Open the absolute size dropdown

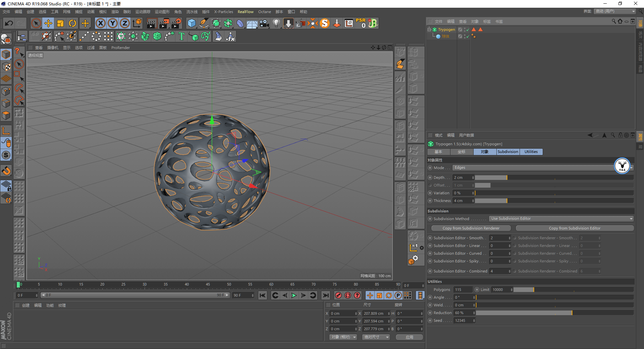click(376, 337)
